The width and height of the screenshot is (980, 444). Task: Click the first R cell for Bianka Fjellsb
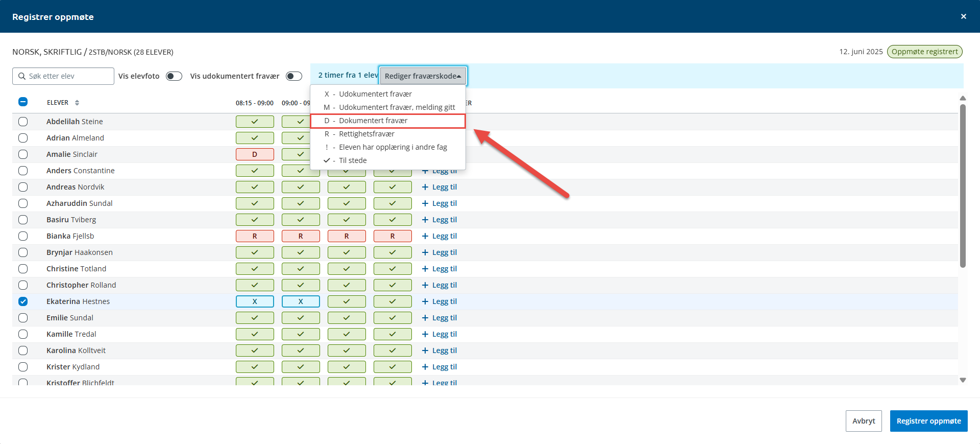pos(255,236)
